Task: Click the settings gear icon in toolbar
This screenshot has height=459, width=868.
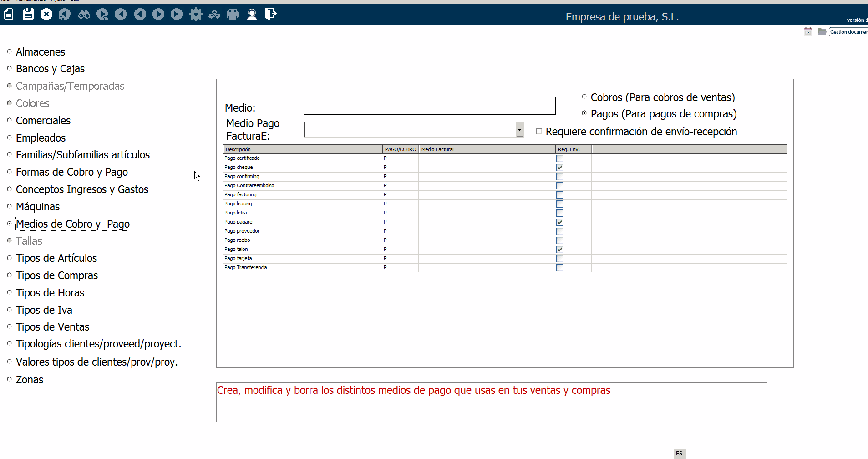Action: 196,15
